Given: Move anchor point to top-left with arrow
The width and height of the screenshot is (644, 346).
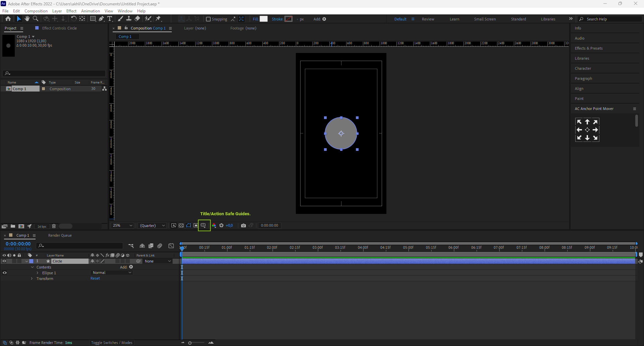Looking at the screenshot, I should pyautogui.click(x=579, y=122).
